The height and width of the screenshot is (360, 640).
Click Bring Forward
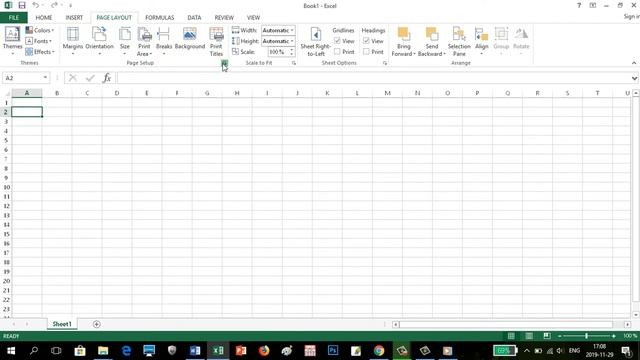[x=403, y=41]
